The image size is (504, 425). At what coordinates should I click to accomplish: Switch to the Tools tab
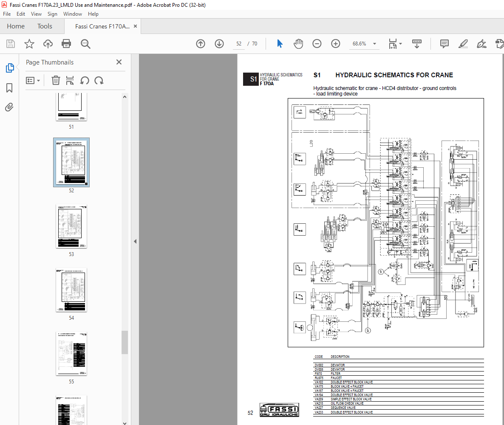(x=45, y=26)
